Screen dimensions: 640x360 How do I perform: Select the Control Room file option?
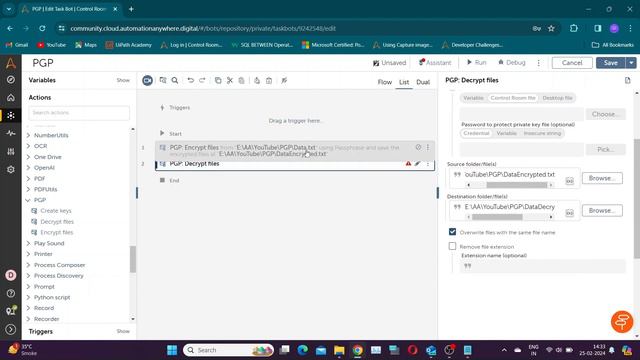(x=513, y=98)
